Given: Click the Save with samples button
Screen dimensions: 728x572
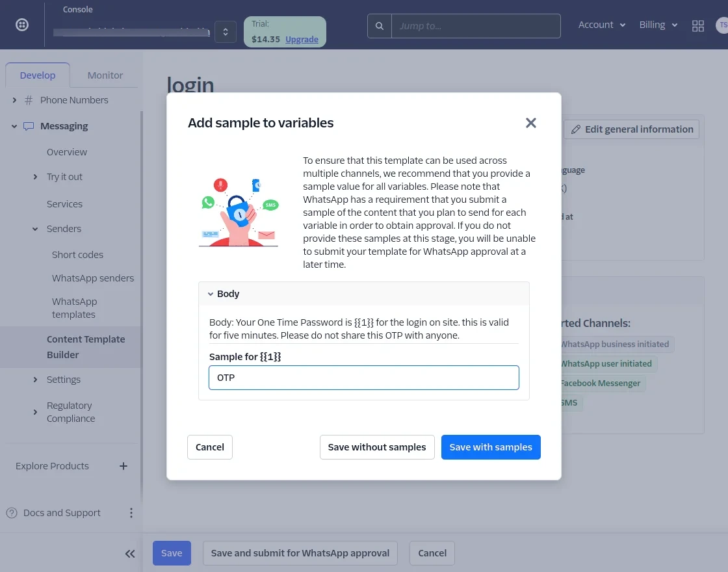Looking at the screenshot, I should pos(491,447).
